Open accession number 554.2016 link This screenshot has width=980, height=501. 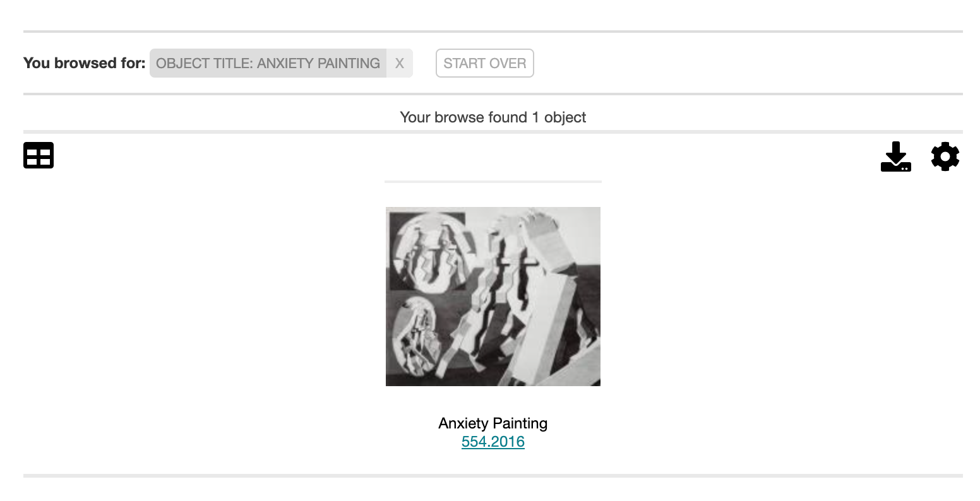pyautogui.click(x=493, y=442)
